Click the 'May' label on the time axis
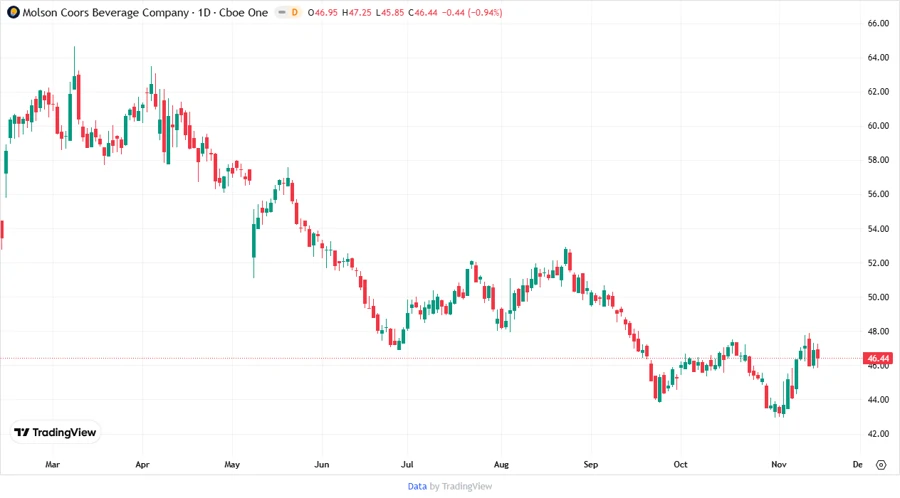This screenshot has height=498, width=900. [232, 465]
